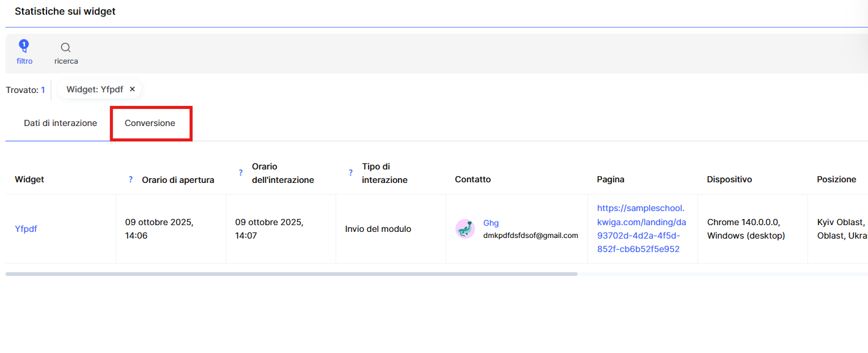Select the Dati di interazione tab

(x=61, y=123)
